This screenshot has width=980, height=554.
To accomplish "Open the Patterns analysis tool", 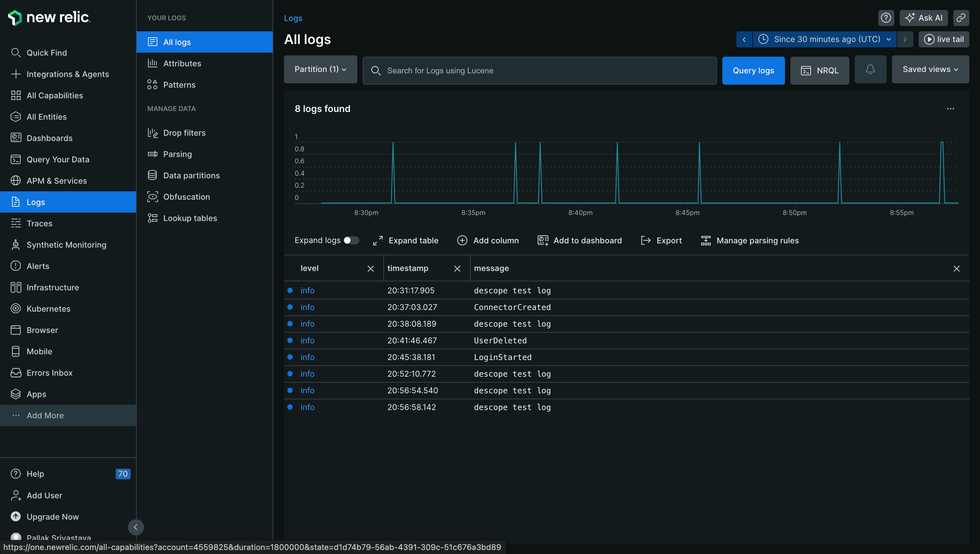I will pyautogui.click(x=179, y=85).
